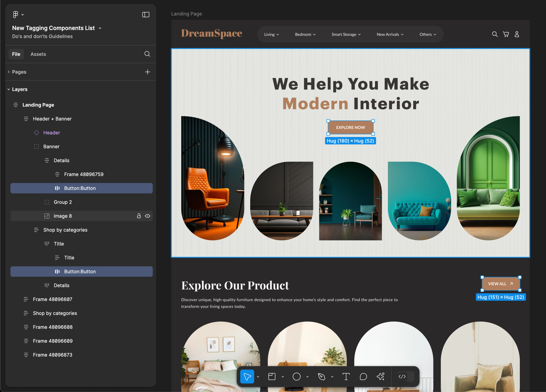Open the New Arrivals navigation dropdown

(390, 34)
